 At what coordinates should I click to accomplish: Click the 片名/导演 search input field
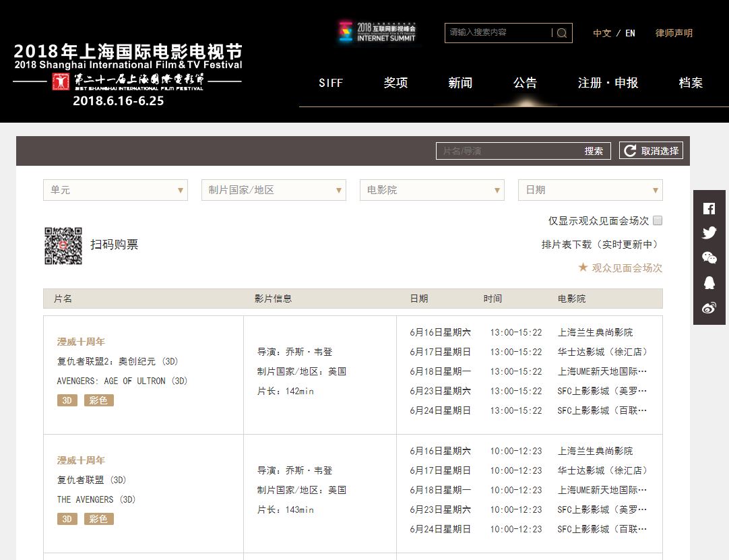coord(505,151)
